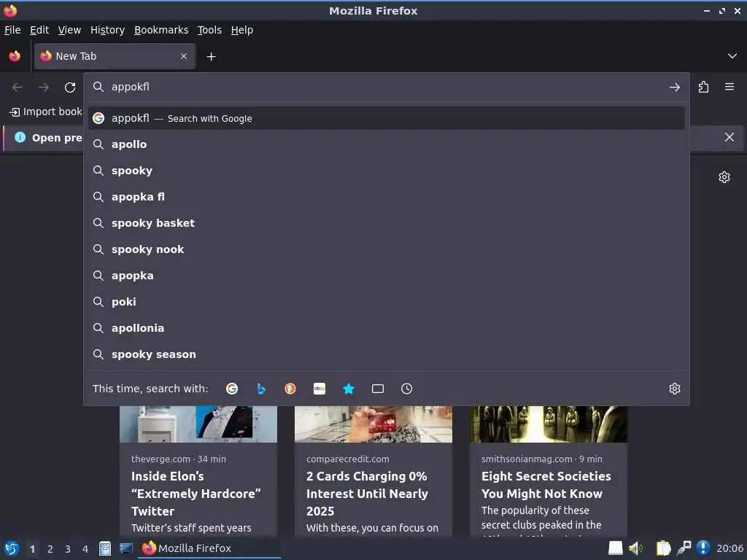Image resolution: width=747 pixels, height=560 pixels.
Task: Open search settings gear in dropdown
Action: pyautogui.click(x=675, y=389)
